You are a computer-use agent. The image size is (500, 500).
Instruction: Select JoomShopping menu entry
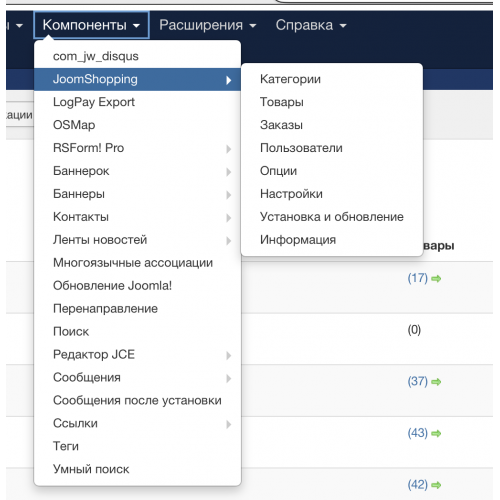click(x=137, y=79)
